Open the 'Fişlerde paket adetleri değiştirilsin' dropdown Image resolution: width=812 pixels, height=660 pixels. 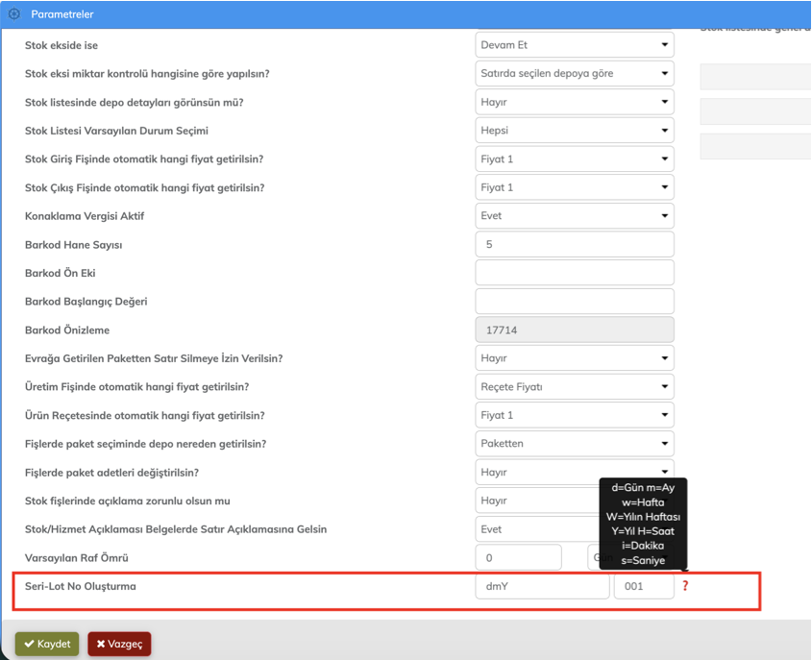574,473
